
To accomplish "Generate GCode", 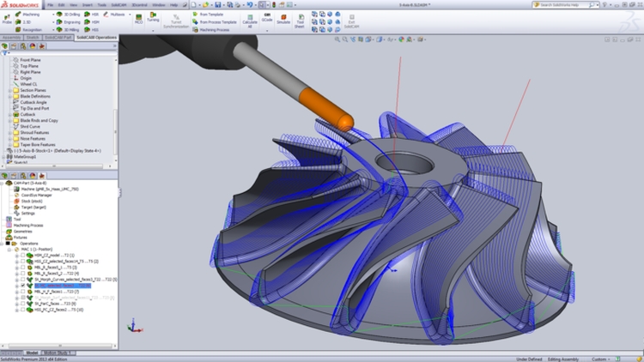I will (x=267, y=17).
